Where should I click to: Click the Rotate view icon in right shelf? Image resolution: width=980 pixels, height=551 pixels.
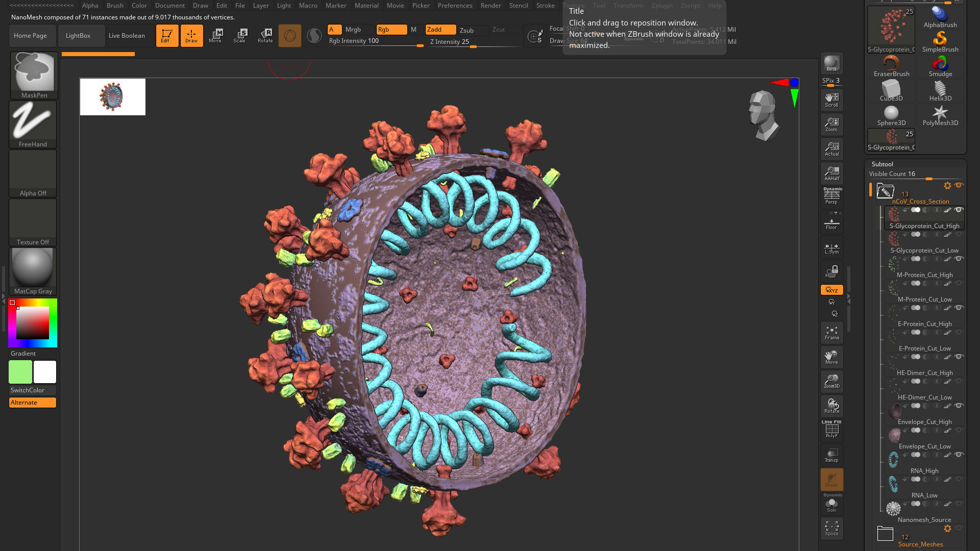point(831,406)
